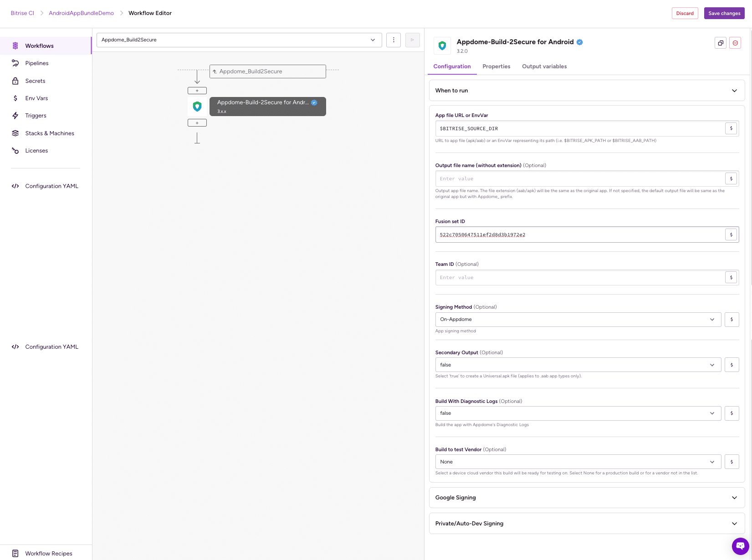
Task: Click the Team ID input field
Action: pyautogui.click(x=578, y=277)
